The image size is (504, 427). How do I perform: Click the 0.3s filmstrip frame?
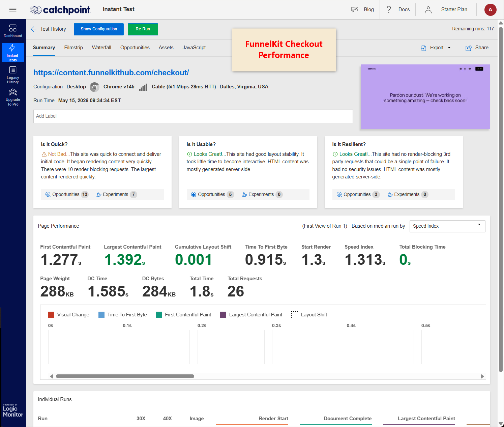click(305, 347)
